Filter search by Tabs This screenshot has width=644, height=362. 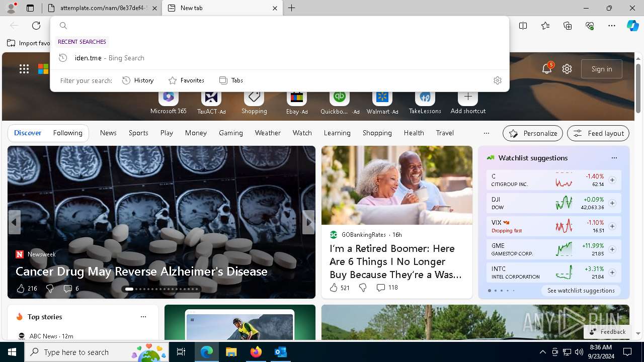coord(231,80)
